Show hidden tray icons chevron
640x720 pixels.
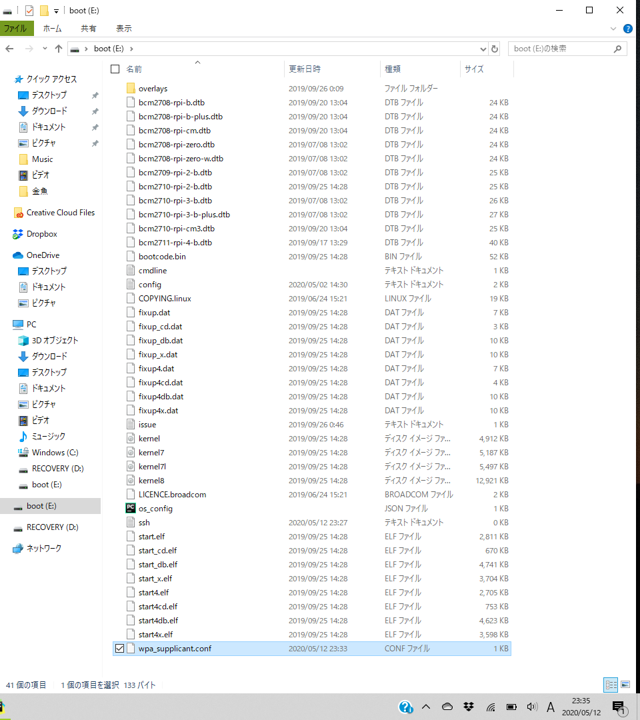click(426, 707)
